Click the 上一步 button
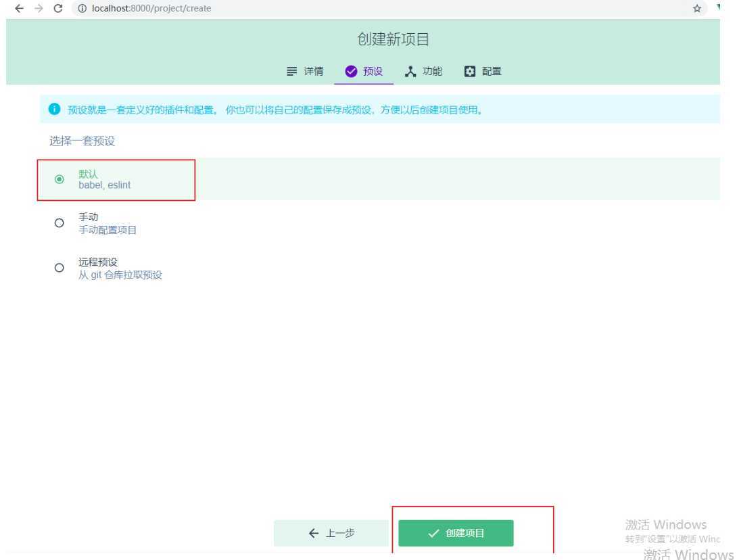This screenshot has width=739, height=560. (x=331, y=533)
